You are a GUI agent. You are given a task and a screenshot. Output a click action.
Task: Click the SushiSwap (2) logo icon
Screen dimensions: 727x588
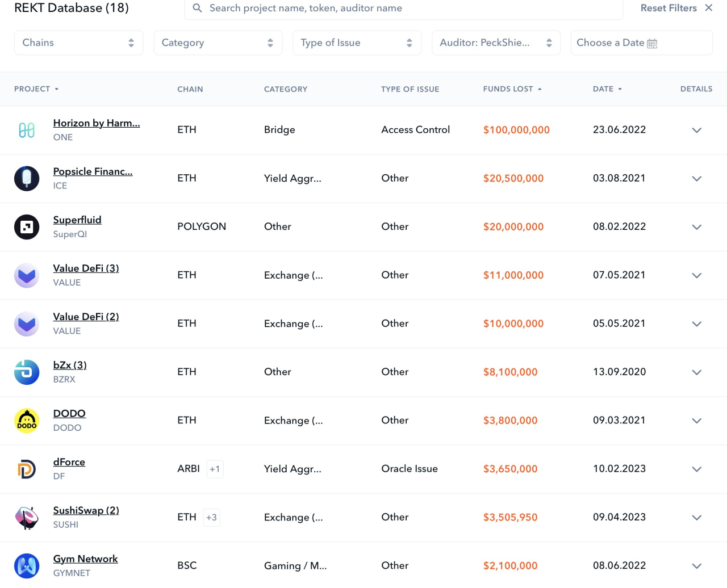[27, 518]
